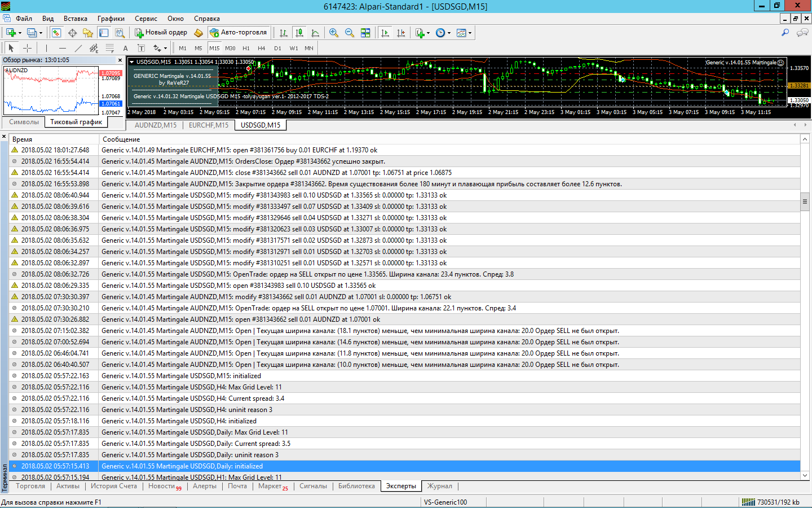Click the log scrollbar up arrow
Image resolution: width=812 pixels, height=508 pixels.
pos(805,139)
